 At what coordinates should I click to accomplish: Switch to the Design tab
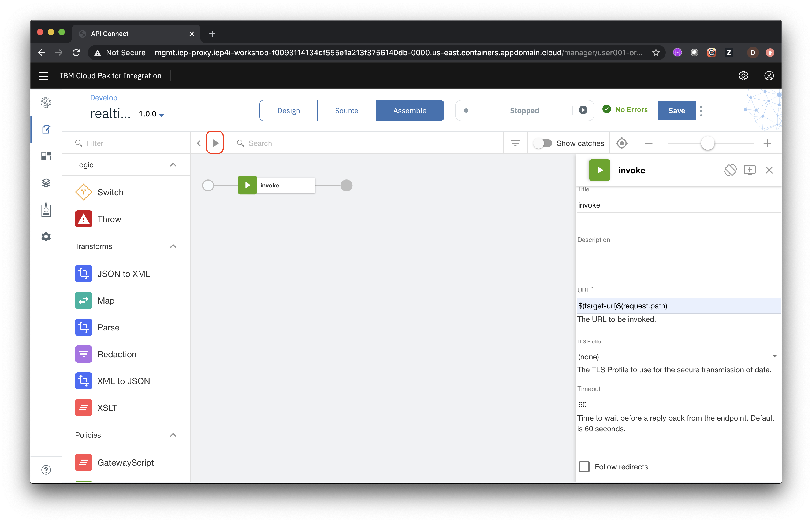tap(288, 111)
